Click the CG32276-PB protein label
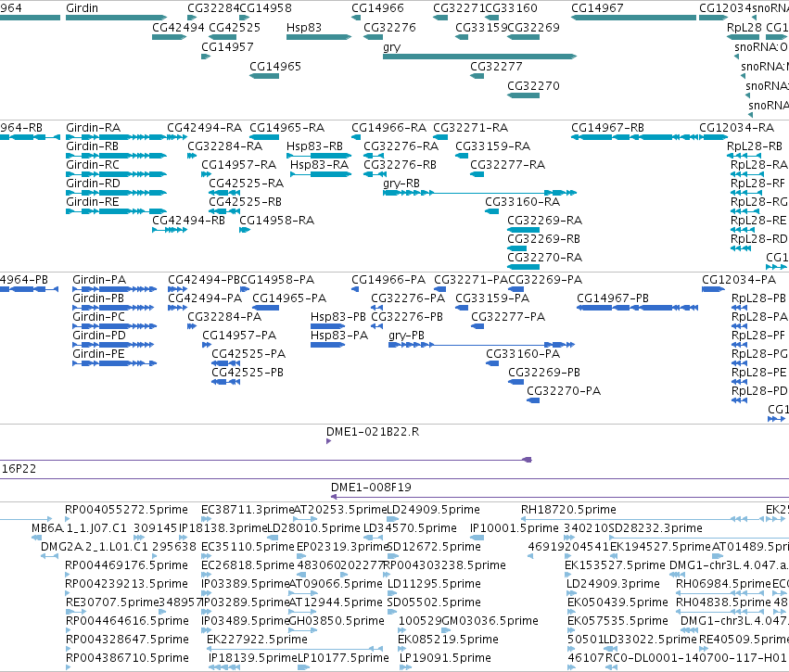Viewport: 789px width, 672px height. (x=407, y=317)
